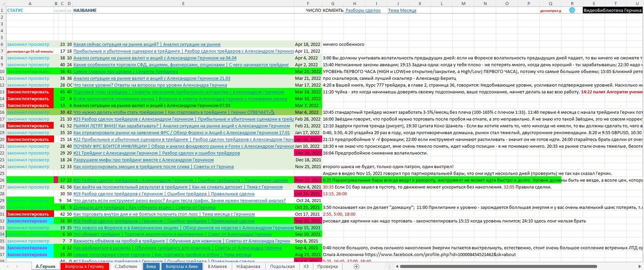This screenshot has width=644, height=270.
Task: Select the date cell Sep 20, 2021
Action: point(308,221)
